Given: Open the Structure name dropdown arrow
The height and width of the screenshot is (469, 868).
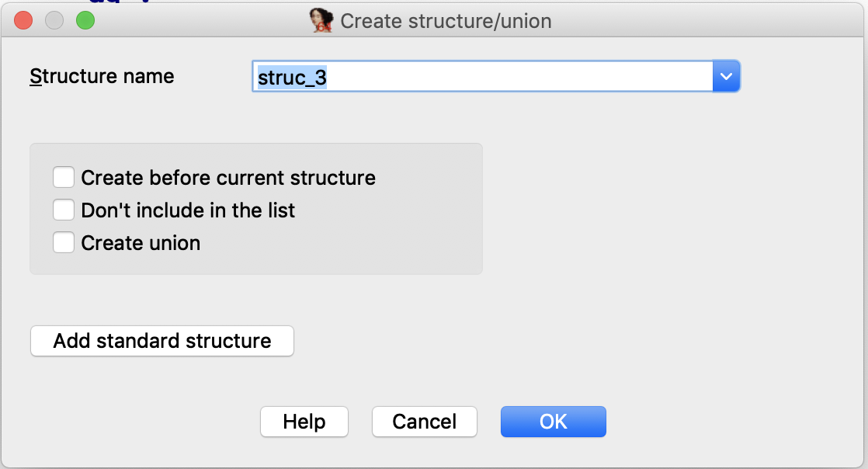Looking at the screenshot, I should point(726,76).
